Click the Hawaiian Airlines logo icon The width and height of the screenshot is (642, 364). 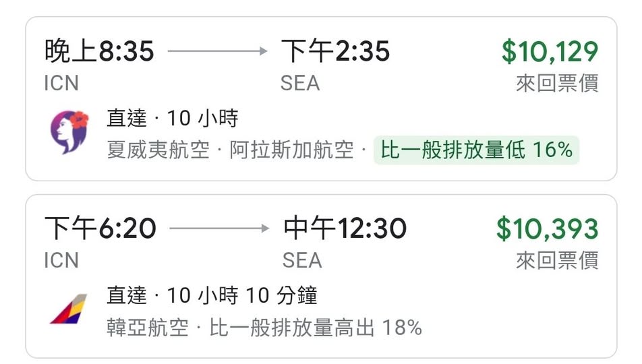pyautogui.click(x=69, y=131)
